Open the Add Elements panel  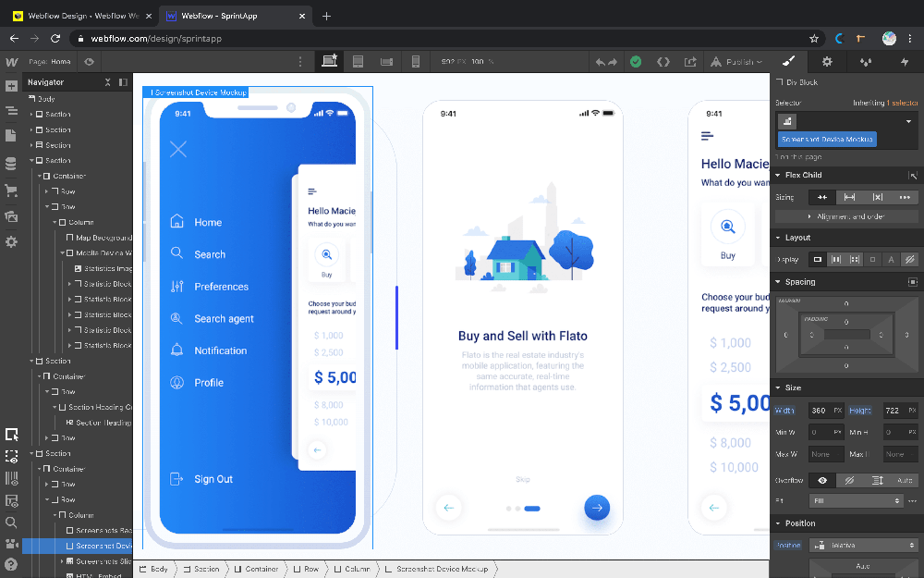click(11, 86)
